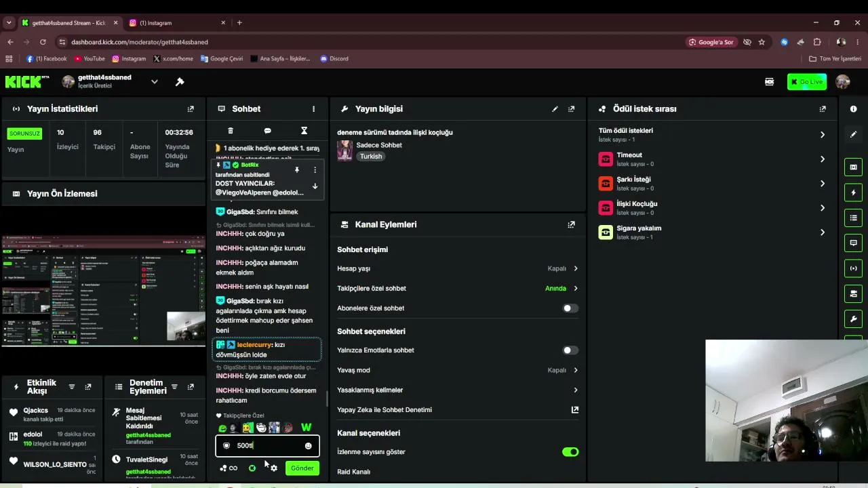This screenshot has width=868, height=488.
Task: Pop out the Yayın İstatistikleri panel
Action: 191,108
